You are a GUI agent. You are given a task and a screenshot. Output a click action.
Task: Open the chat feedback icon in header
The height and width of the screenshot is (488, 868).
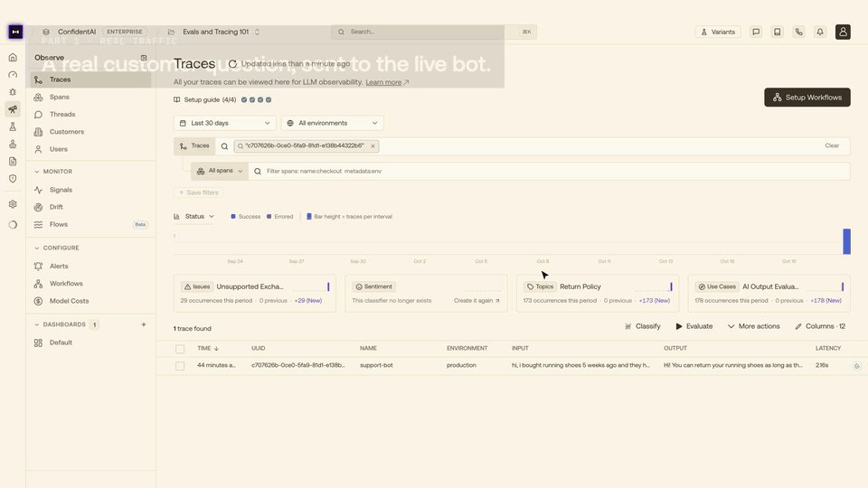coord(756,33)
